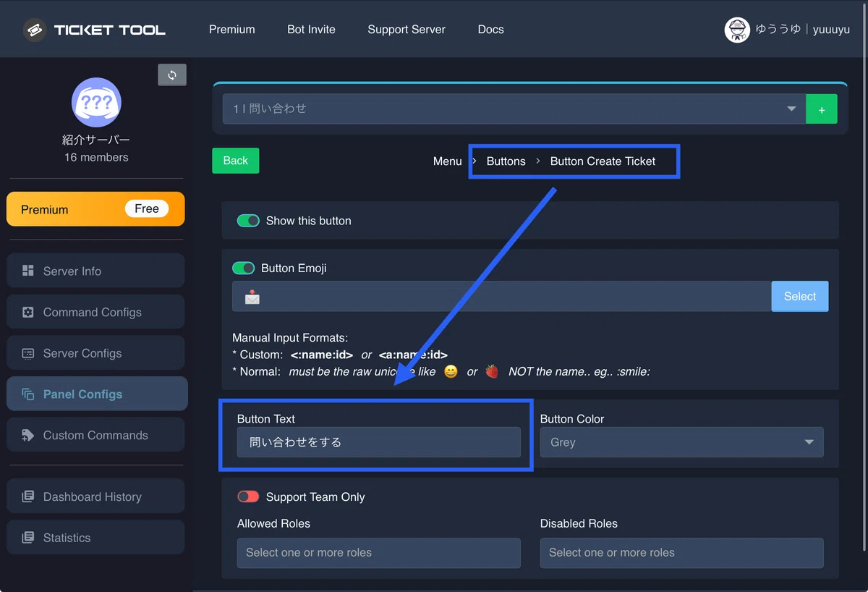
Task: Click the strawberry emoji example
Action: point(492,371)
